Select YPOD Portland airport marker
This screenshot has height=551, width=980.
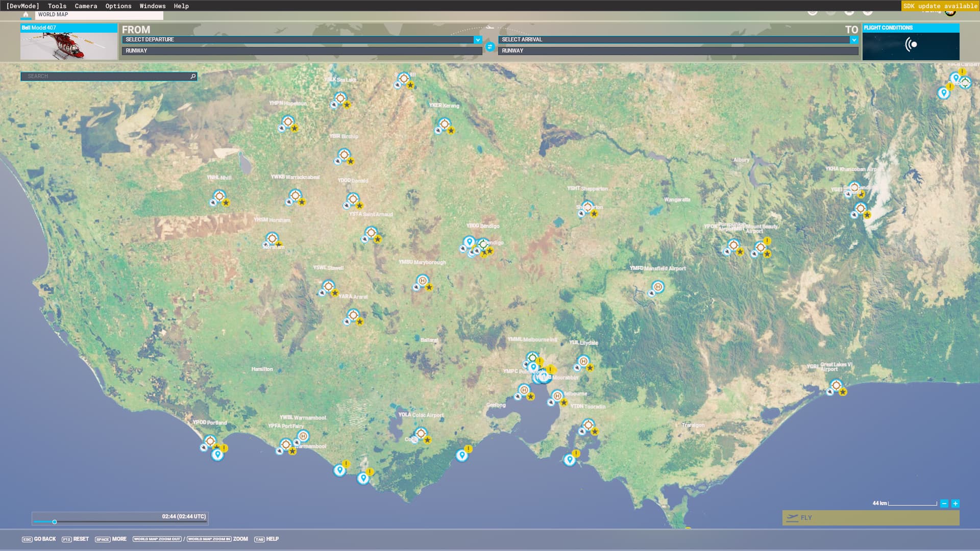point(210,441)
